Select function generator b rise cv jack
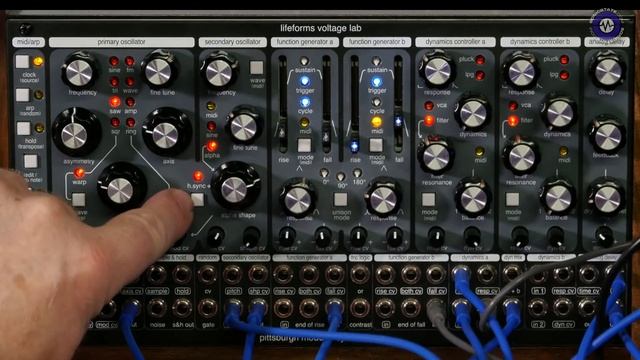This screenshot has height=360, width=640. coord(385,275)
